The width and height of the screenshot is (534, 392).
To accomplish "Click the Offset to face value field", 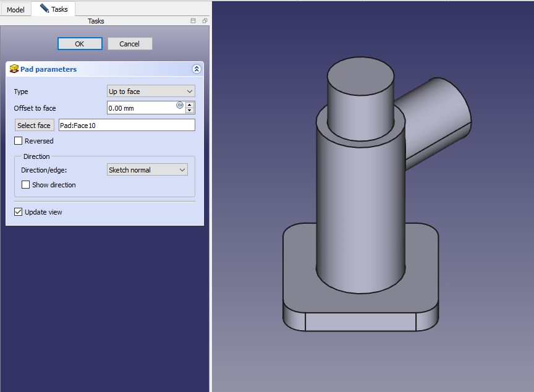I will 141,108.
